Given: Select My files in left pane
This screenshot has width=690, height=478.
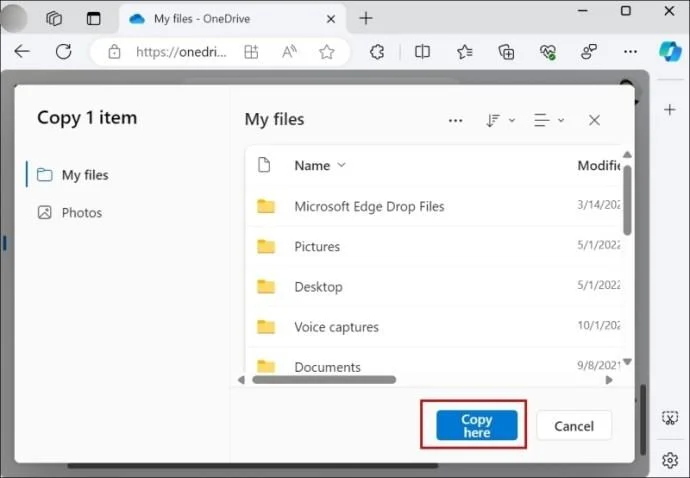Looking at the screenshot, I should coord(73,175).
